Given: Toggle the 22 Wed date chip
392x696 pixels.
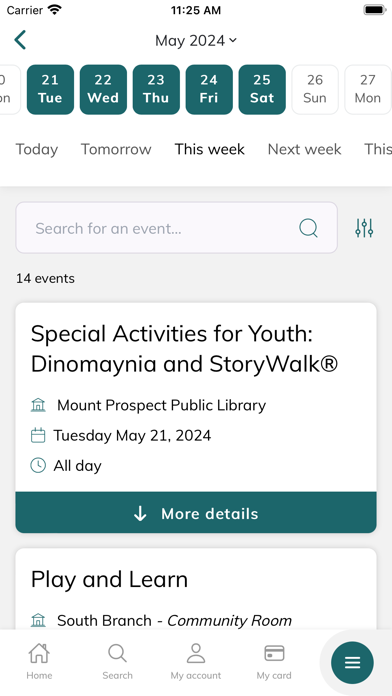Looking at the screenshot, I should click(103, 89).
